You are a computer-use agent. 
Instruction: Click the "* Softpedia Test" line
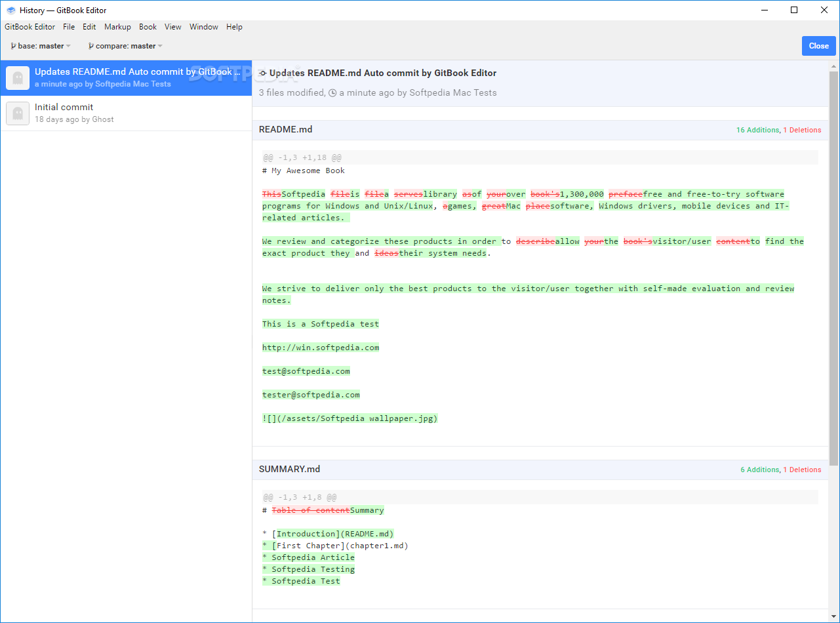[301, 581]
